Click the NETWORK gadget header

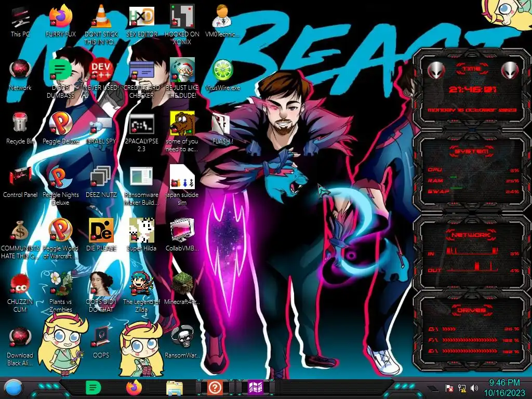click(472, 235)
